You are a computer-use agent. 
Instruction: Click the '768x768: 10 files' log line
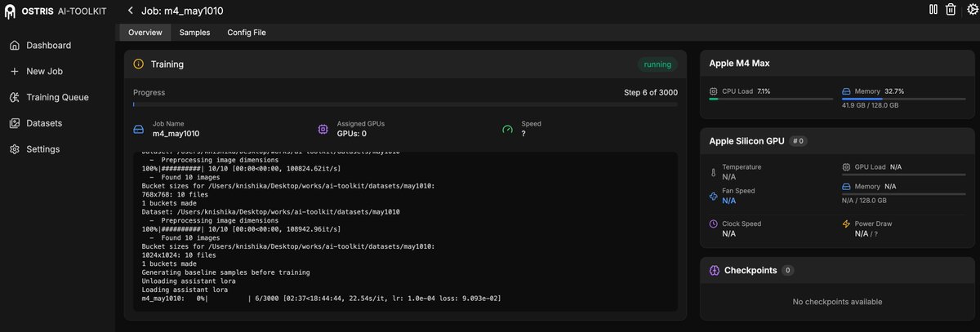tap(176, 194)
